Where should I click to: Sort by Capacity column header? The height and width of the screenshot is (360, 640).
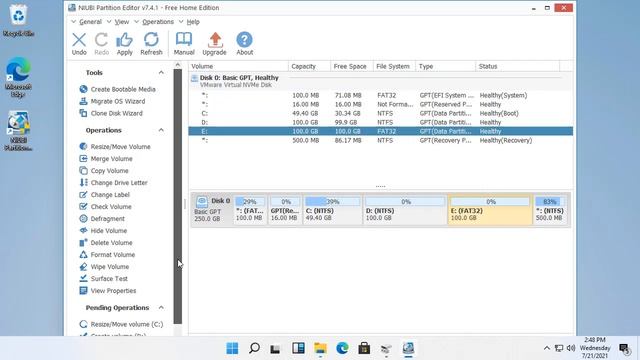(309, 66)
